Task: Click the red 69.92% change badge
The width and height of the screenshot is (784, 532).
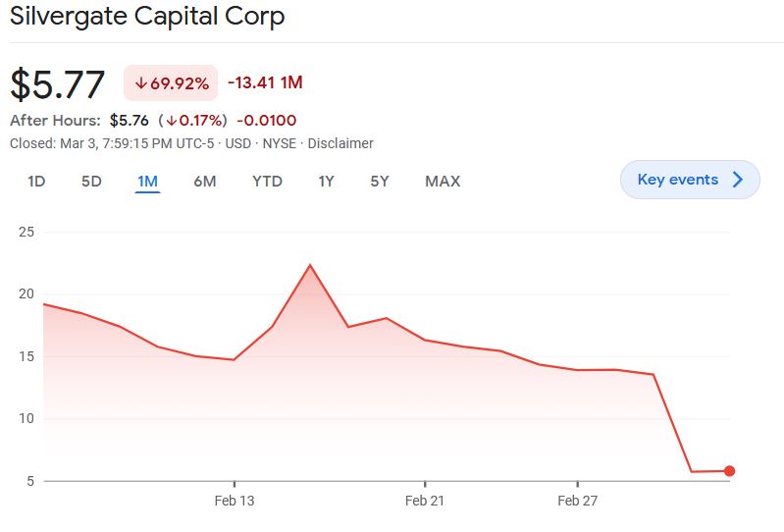Action: [171, 83]
